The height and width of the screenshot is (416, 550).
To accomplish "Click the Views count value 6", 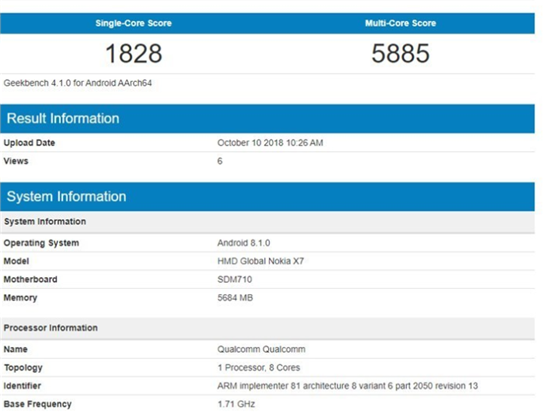I will point(220,161).
